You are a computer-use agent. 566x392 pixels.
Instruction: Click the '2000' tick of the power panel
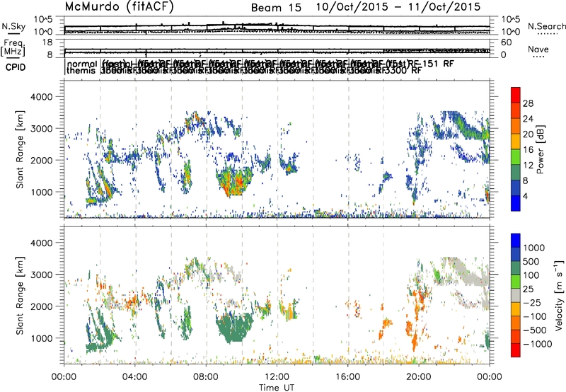41,160
